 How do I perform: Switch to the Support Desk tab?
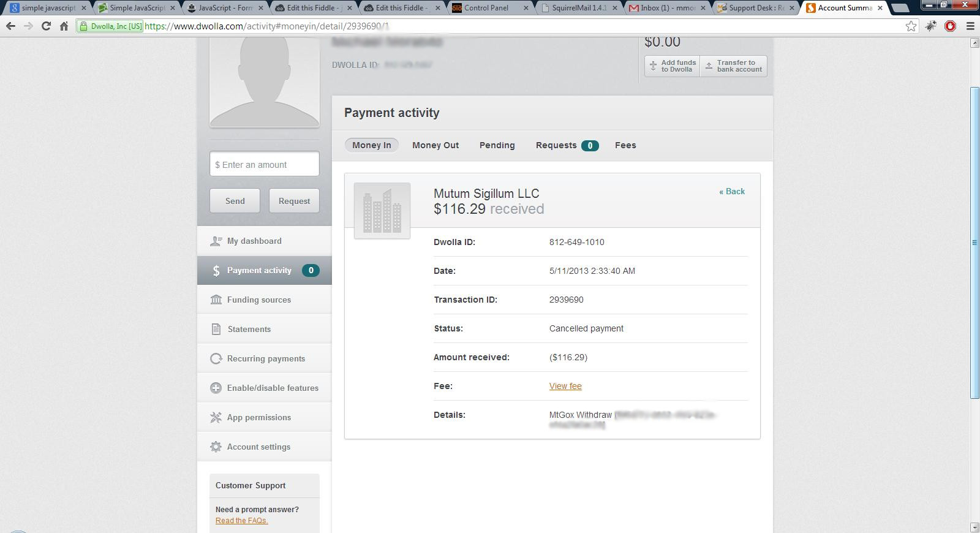[x=756, y=8]
